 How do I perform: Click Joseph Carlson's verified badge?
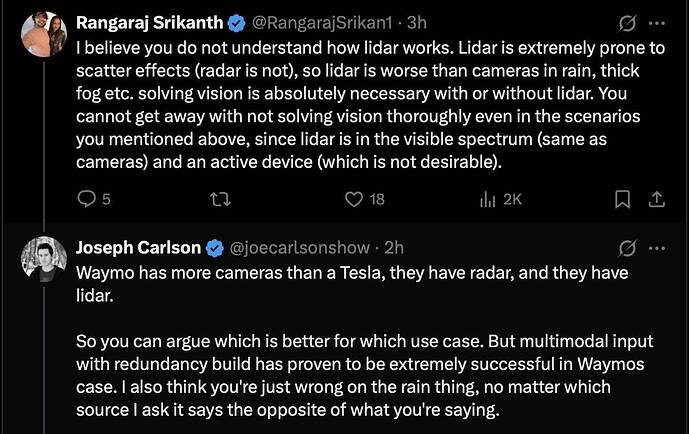215,247
